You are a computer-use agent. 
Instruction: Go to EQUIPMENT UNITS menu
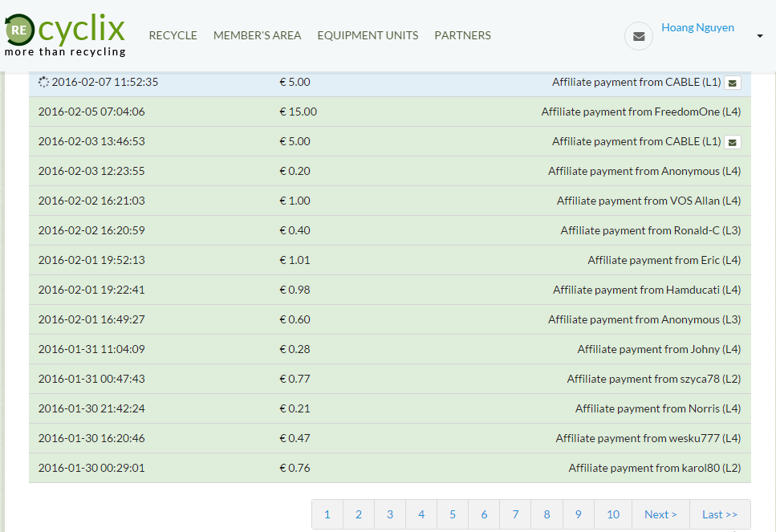pos(368,35)
